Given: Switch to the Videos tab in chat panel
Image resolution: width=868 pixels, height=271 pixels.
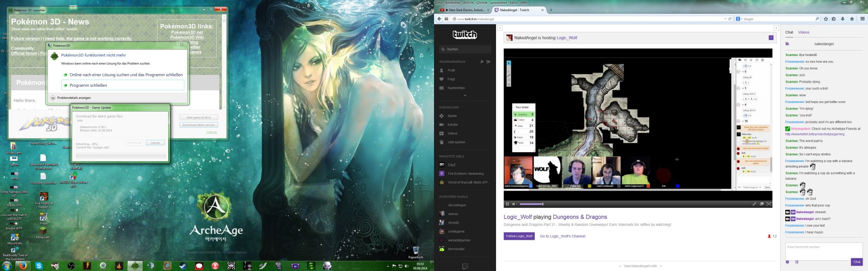Looking at the screenshot, I should [804, 33].
